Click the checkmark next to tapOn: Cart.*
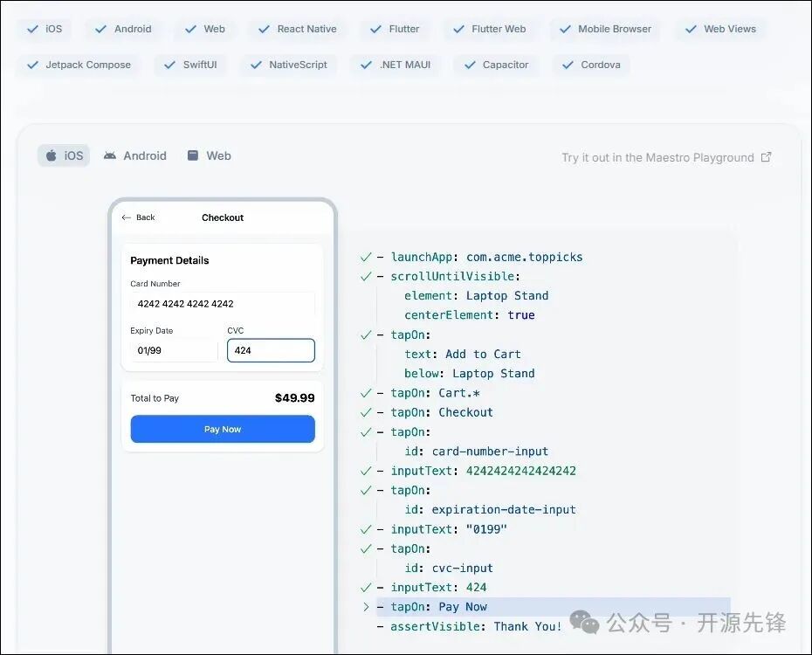This screenshot has width=812, height=655. click(366, 393)
